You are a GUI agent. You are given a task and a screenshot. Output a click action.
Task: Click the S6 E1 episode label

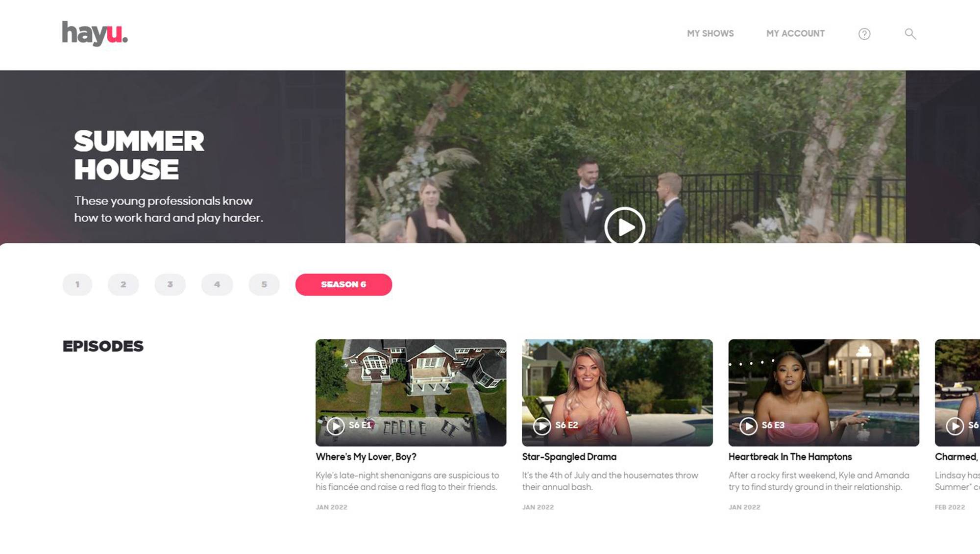[x=360, y=425]
